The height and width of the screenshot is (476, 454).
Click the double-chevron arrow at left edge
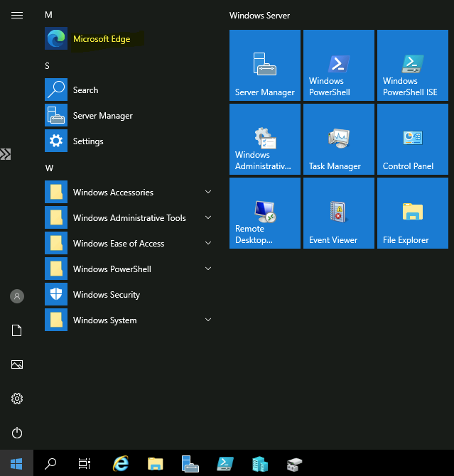[6, 154]
